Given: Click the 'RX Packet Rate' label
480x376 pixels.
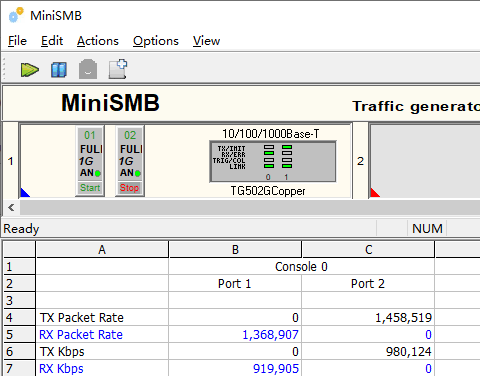Looking at the screenshot, I should pyautogui.click(x=81, y=335).
